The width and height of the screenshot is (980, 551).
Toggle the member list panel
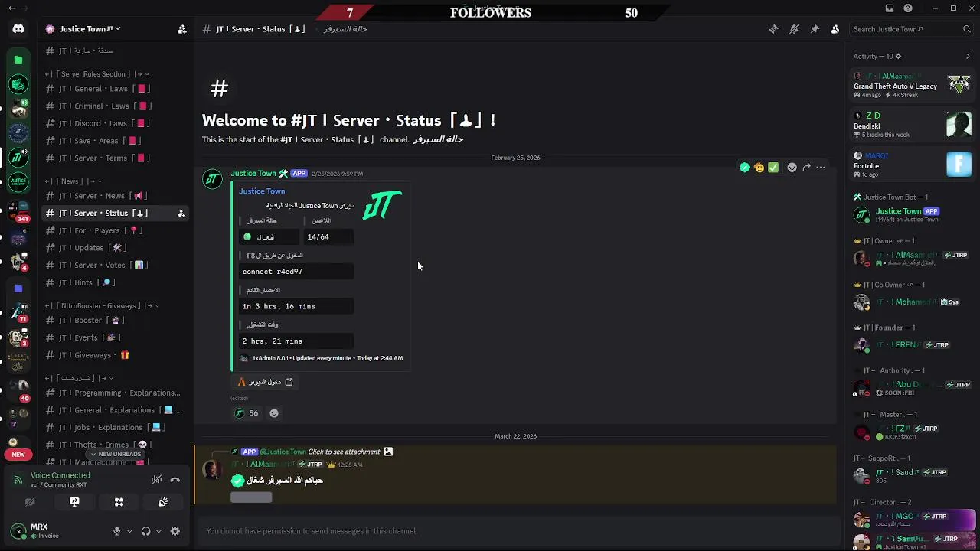point(835,29)
